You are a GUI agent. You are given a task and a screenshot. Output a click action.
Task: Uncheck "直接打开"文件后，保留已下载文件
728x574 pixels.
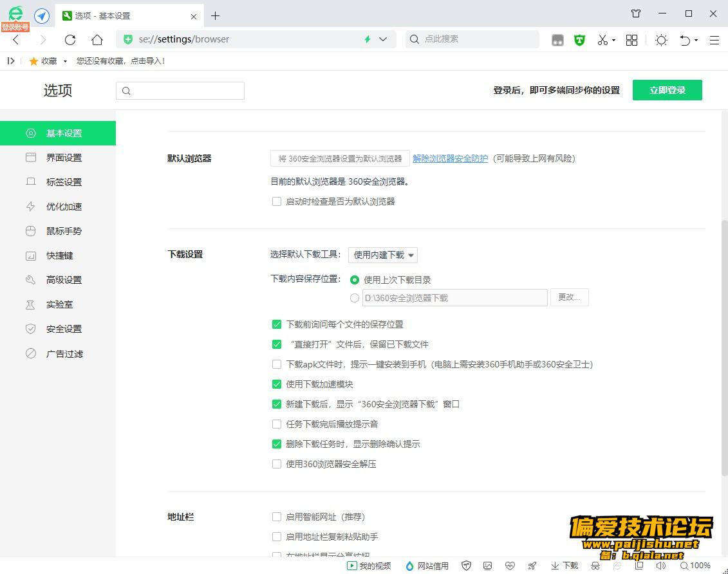[x=277, y=344]
